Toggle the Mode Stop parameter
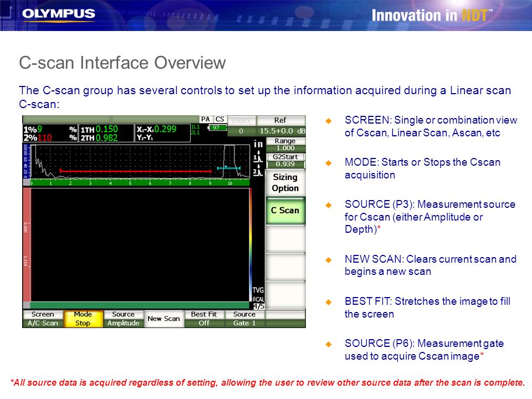 [83, 319]
